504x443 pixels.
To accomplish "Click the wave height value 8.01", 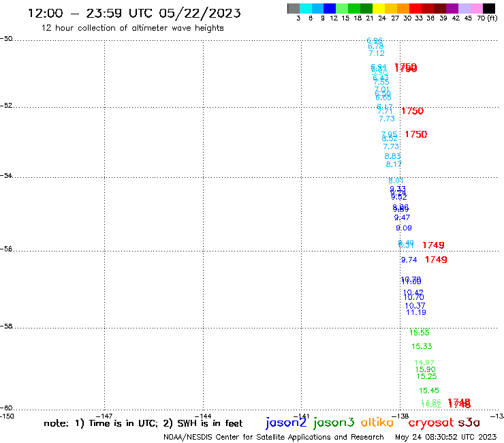I will tap(396, 181).
